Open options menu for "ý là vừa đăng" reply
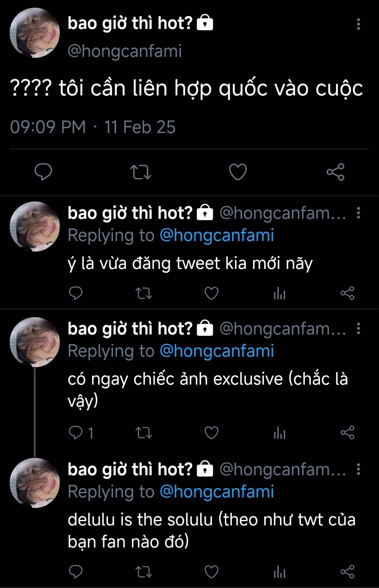379x588 pixels. [358, 213]
